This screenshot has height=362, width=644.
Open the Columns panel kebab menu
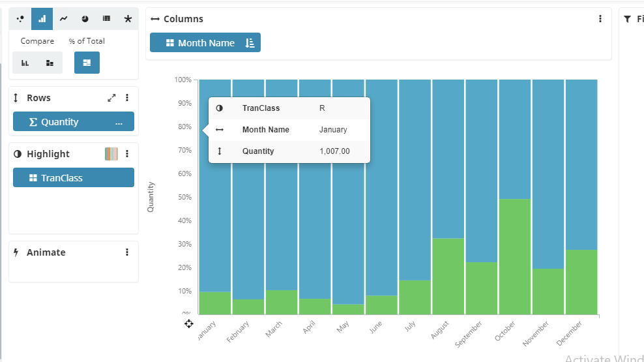tap(600, 19)
